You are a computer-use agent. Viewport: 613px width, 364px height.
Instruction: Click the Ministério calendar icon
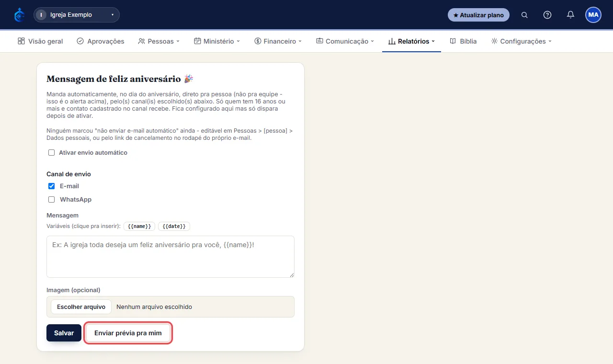(197, 41)
